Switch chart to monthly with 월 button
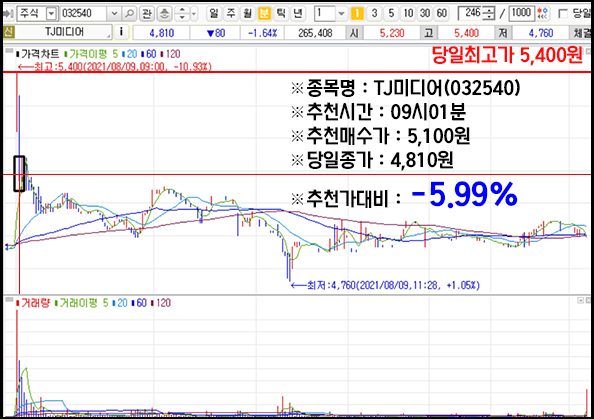The height and width of the screenshot is (419, 594). click(247, 14)
